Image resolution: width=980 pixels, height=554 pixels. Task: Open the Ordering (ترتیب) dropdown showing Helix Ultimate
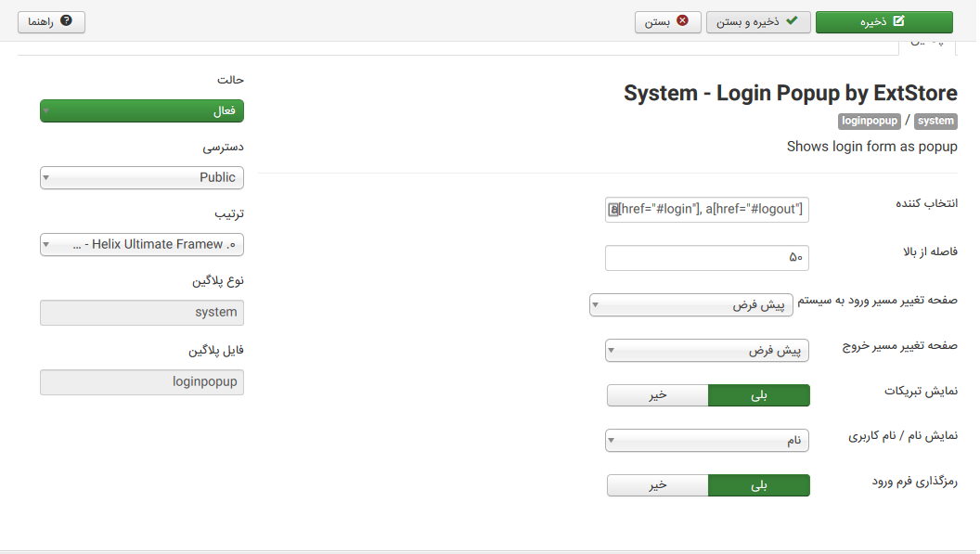(x=141, y=244)
